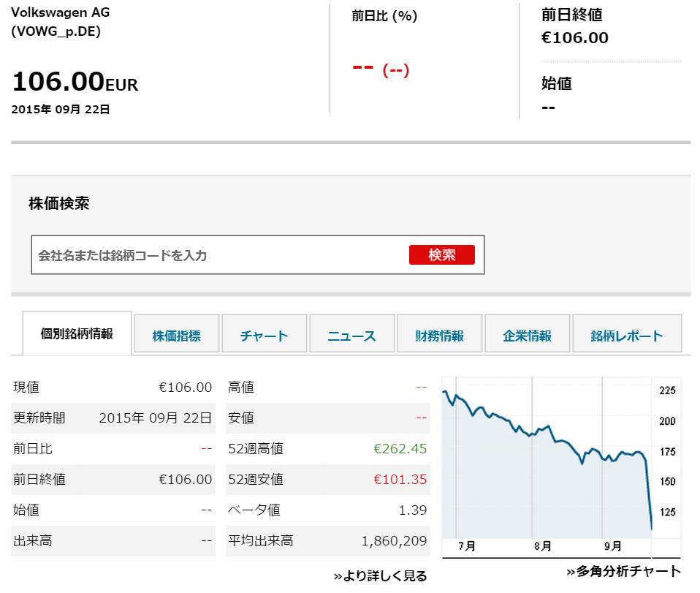Click the 52週高値 value €262.45
700x593 pixels.
point(400,448)
